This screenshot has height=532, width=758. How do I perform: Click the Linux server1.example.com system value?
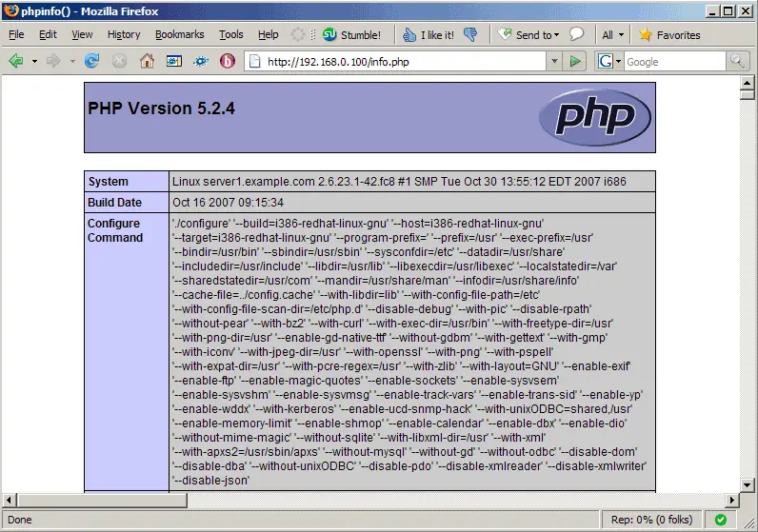coord(399,182)
